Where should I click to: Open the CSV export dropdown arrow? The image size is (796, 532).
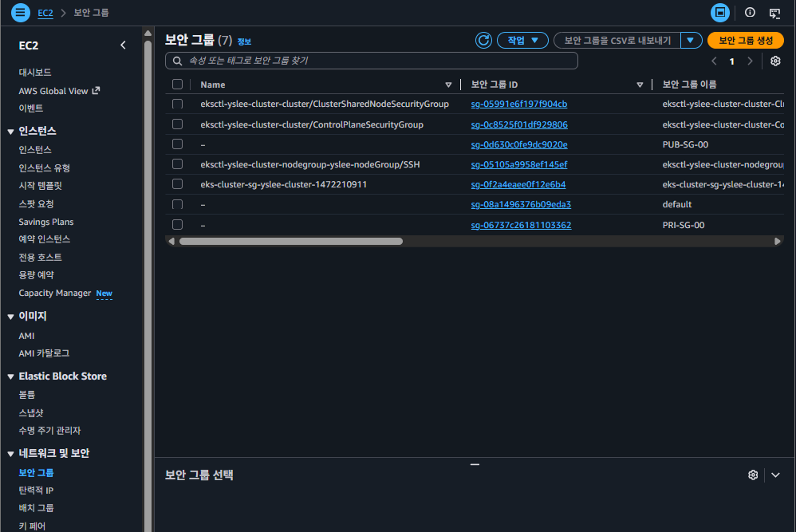[691, 40]
